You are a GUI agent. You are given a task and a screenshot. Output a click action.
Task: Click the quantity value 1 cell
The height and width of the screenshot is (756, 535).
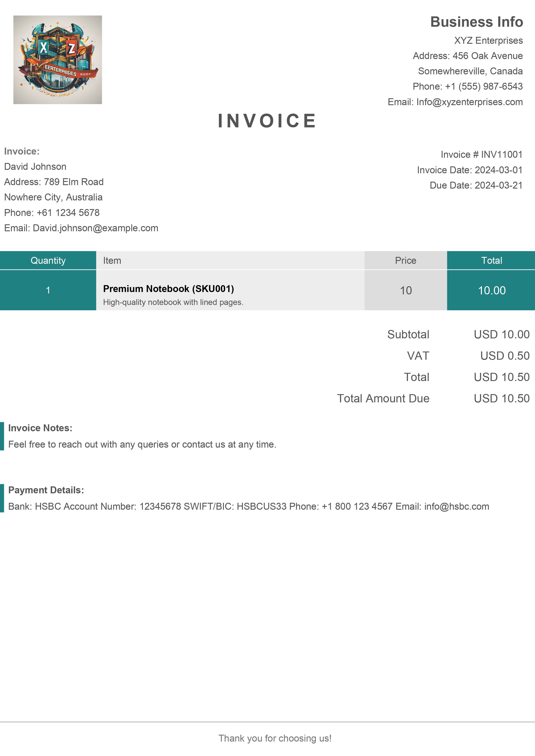pyautogui.click(x=48, y=291)
